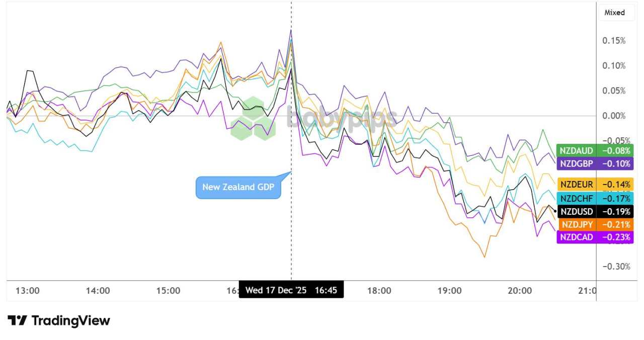The width and height of the screenshot is (644, 340).
Task: Click the 20:00 time axis label
Action: (x=520, y=291)
